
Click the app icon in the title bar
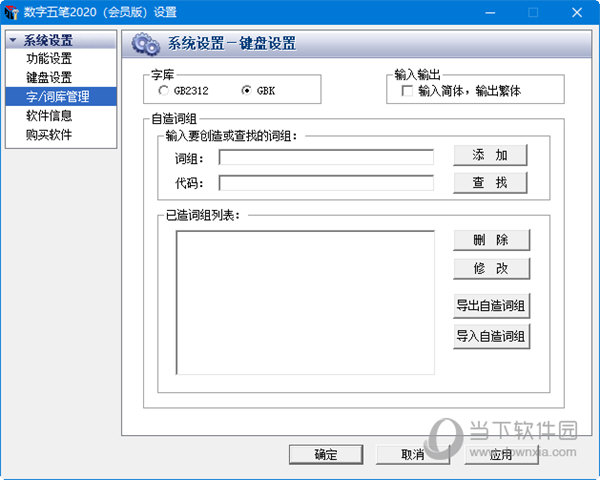tap(11, 12)
